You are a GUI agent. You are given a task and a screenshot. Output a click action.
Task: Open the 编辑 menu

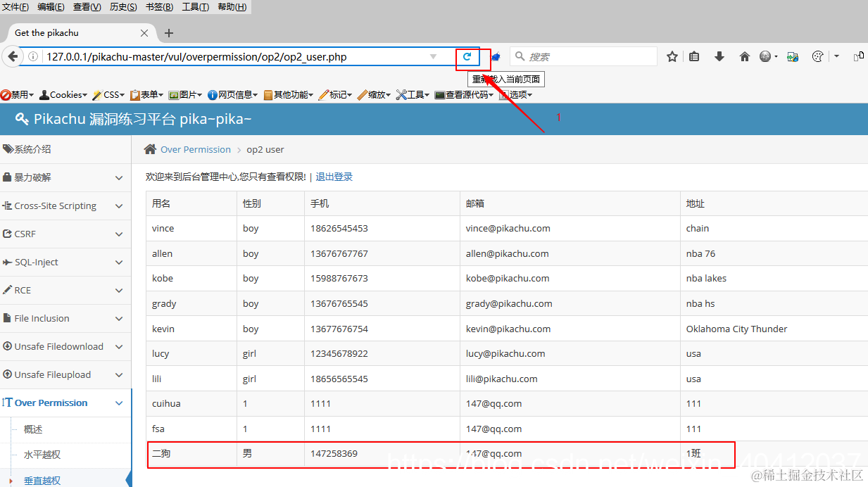click(51, 7)
